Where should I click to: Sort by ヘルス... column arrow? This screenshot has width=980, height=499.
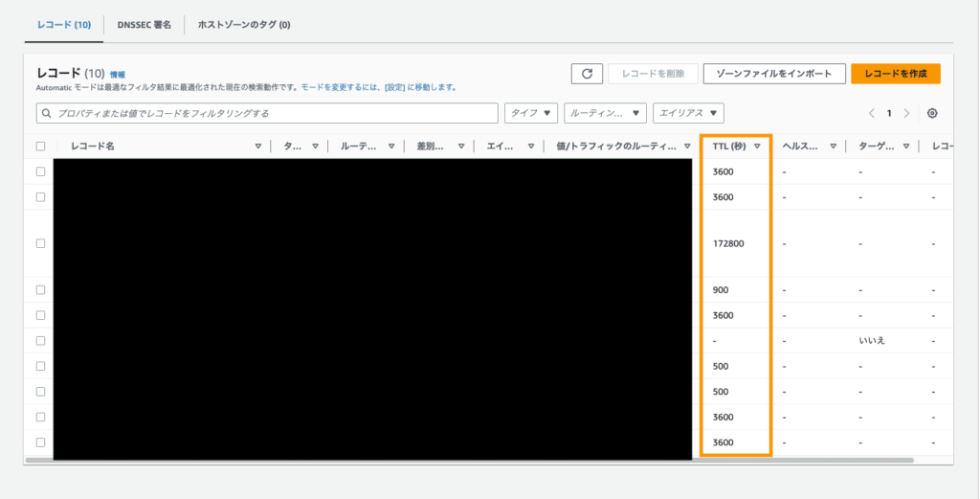pyautogui.click(x=833, y=147)
